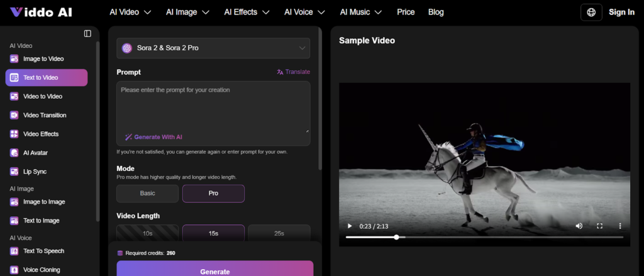Click into the prompt text area

tap(213, 107)
